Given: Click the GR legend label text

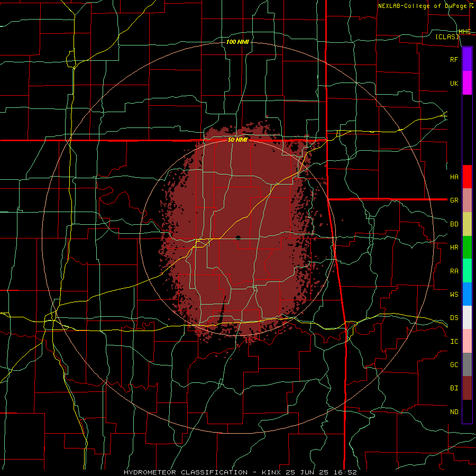Looking at the screenshot, I should 454,200.
